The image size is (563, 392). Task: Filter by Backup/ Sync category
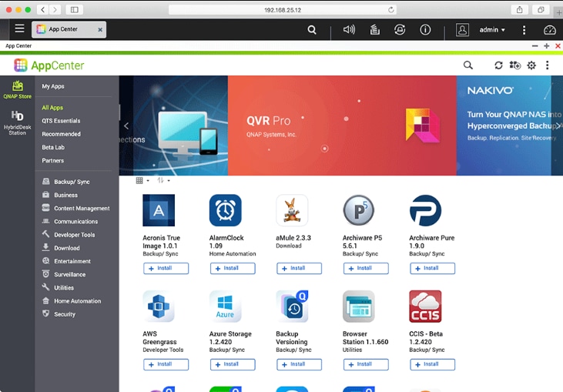click(x=66, y=182)
